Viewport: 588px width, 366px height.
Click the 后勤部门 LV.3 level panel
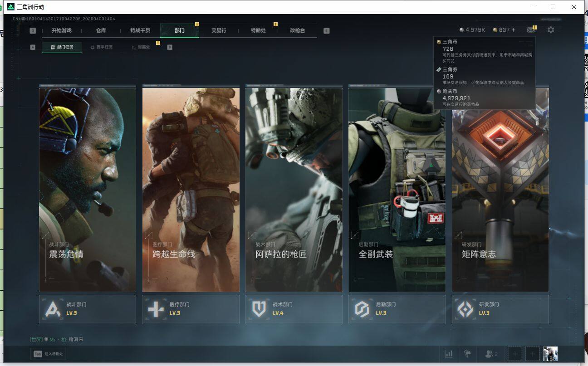397,309
